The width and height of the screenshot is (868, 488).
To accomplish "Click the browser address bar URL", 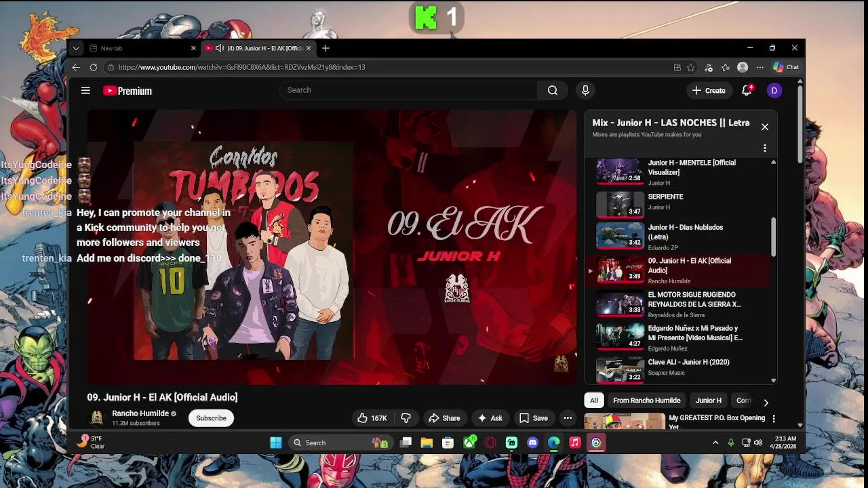I will click(241, 67).
